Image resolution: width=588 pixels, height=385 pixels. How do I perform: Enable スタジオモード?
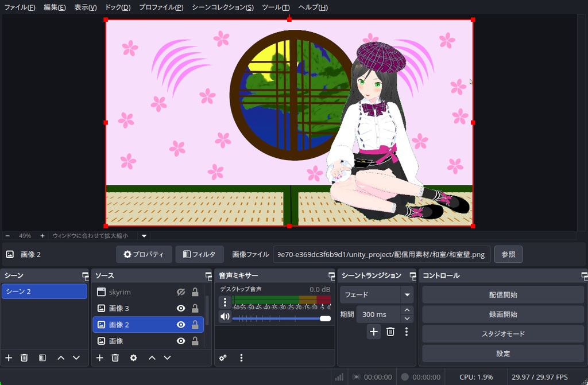tap(502, 333)
